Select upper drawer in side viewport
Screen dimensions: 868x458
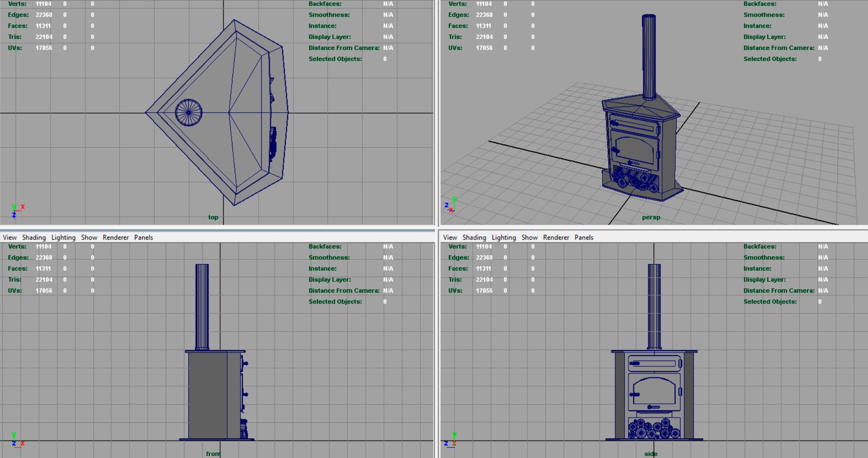pos(654,363)
